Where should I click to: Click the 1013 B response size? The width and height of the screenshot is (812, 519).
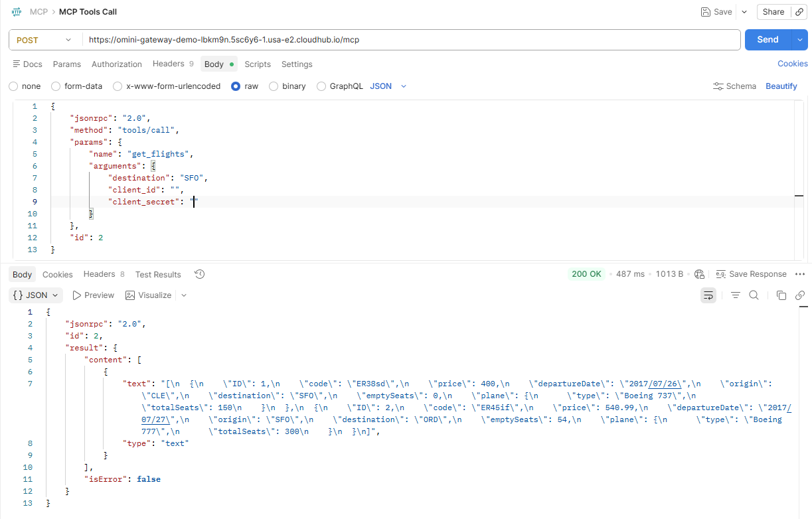point(669,274)
